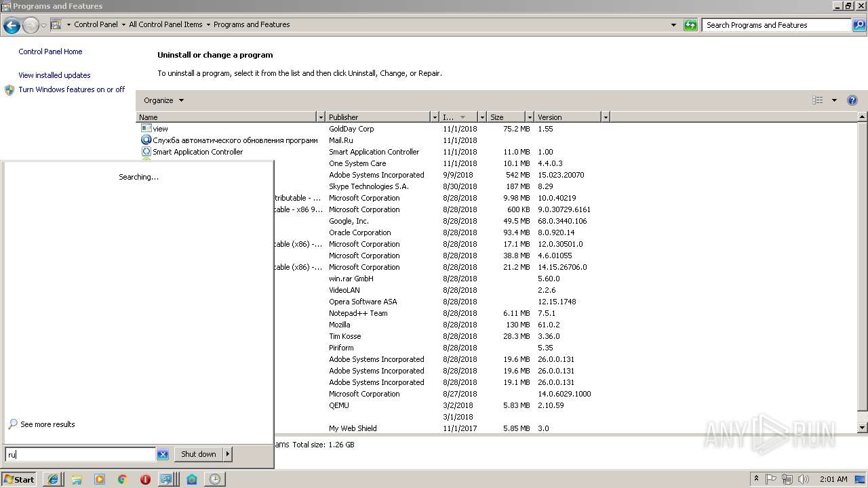
Task: Expand the Control Panel breadcrumb arrow
Action: tap(123, 24)
